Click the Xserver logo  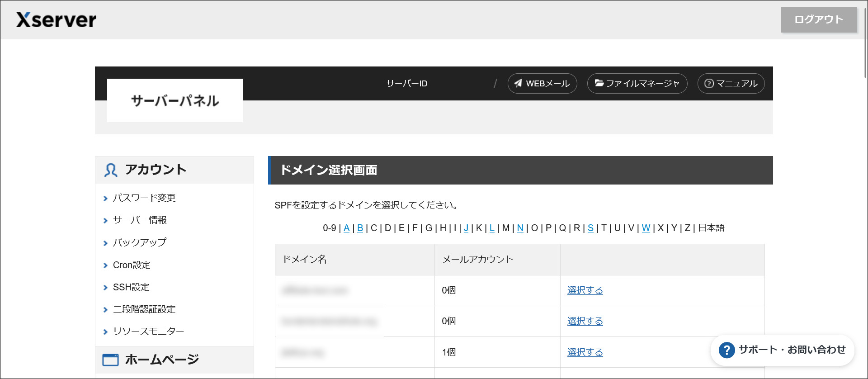click(x=57, y=20)
